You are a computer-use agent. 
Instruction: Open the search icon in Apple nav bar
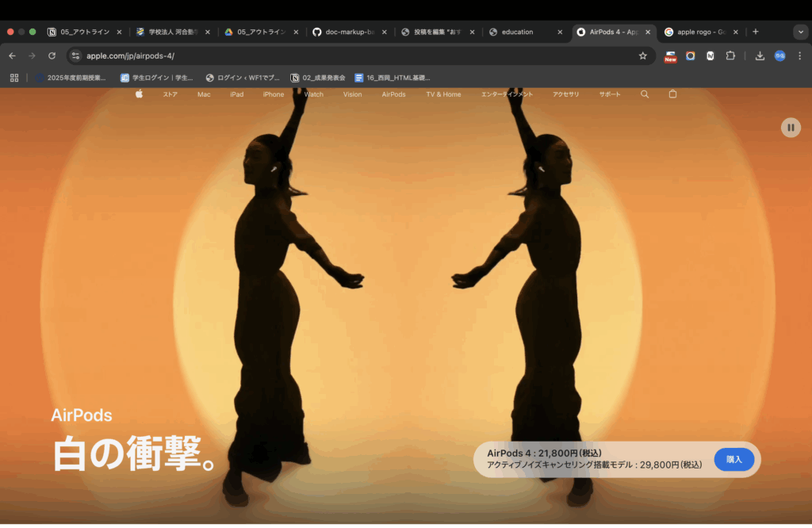pos(645,94)
